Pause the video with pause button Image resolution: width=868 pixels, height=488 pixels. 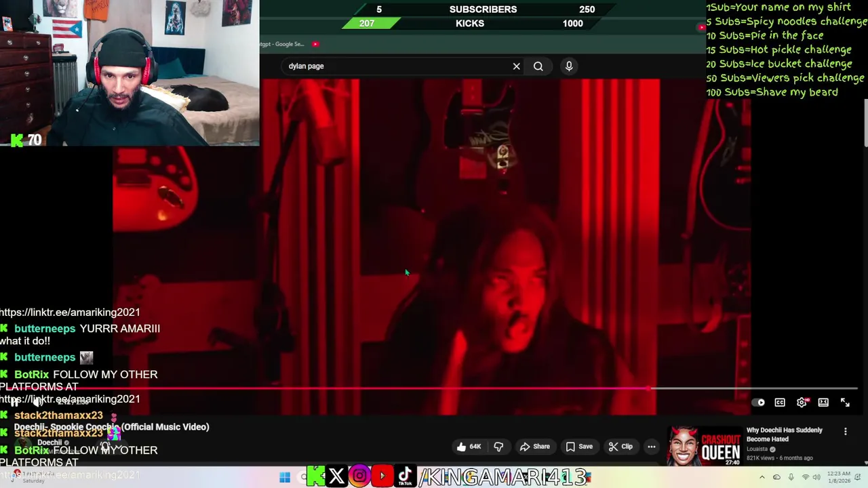(15, 403)
